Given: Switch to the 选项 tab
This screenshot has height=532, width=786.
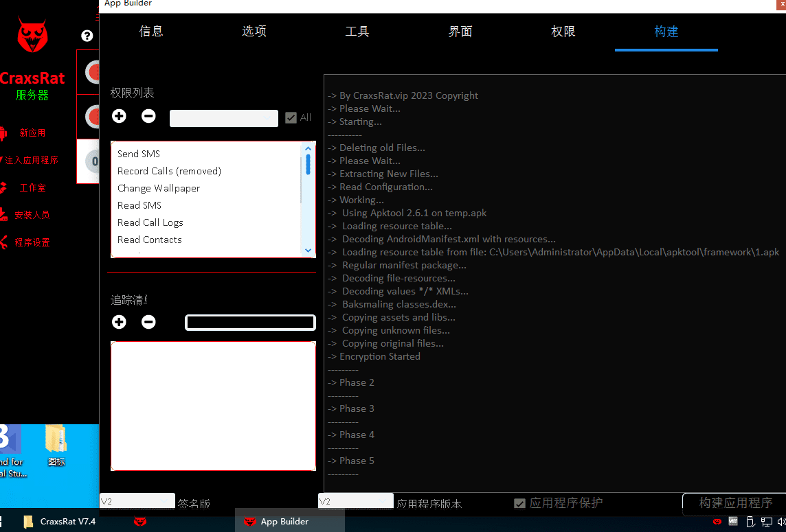Looking at the screenshot, I should pyautogui.click(x=254, y=31).
